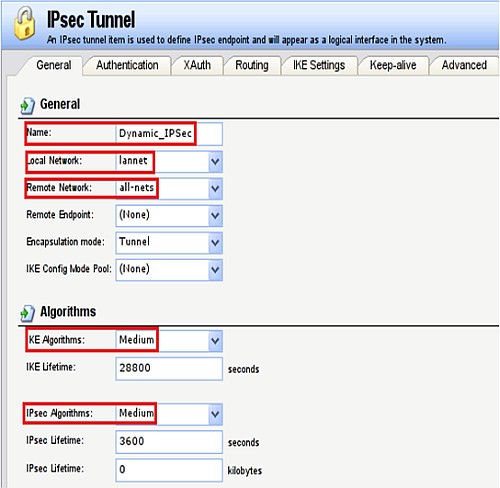
Task: Open the XAuth tab
Action: pos(197,65)
